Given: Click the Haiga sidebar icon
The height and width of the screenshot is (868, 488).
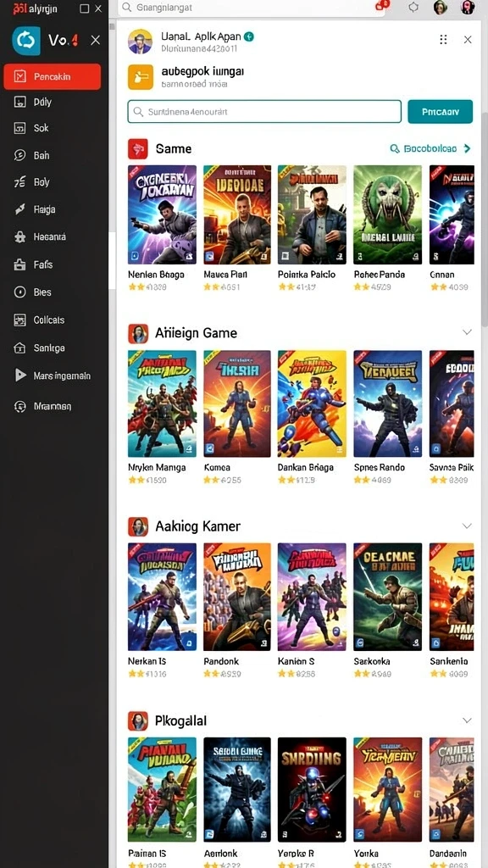Looking at the screenshot, I should pos(20,209).
